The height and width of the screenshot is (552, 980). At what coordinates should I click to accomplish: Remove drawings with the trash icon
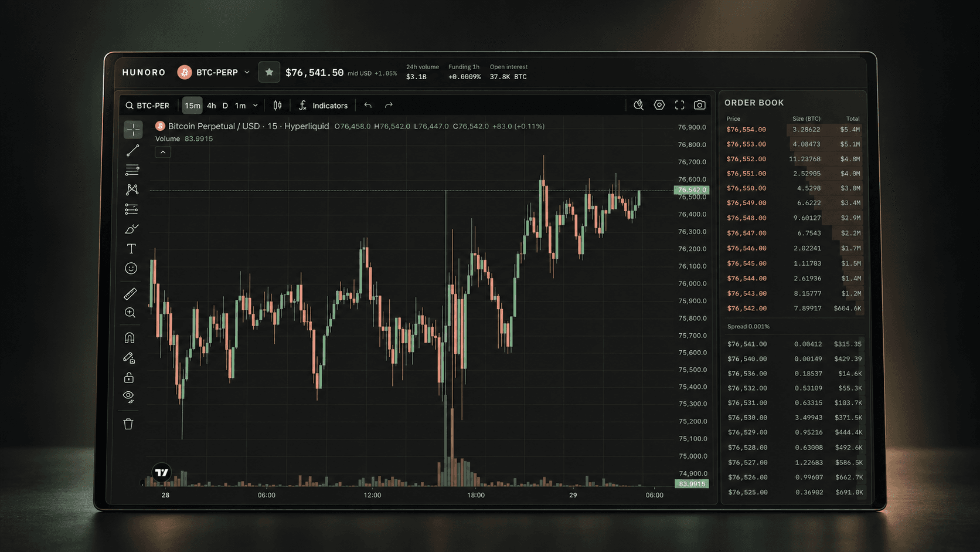pos(128,424)
